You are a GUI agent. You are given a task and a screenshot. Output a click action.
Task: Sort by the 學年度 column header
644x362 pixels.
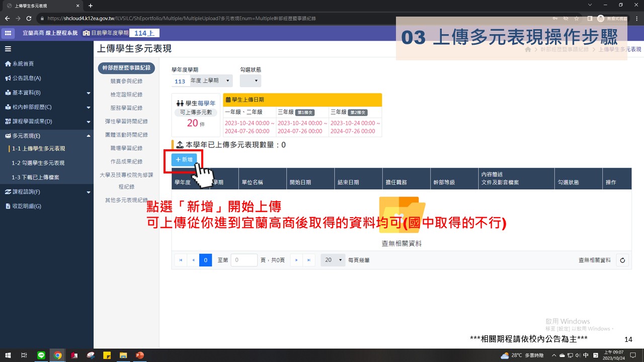point(183,182)
